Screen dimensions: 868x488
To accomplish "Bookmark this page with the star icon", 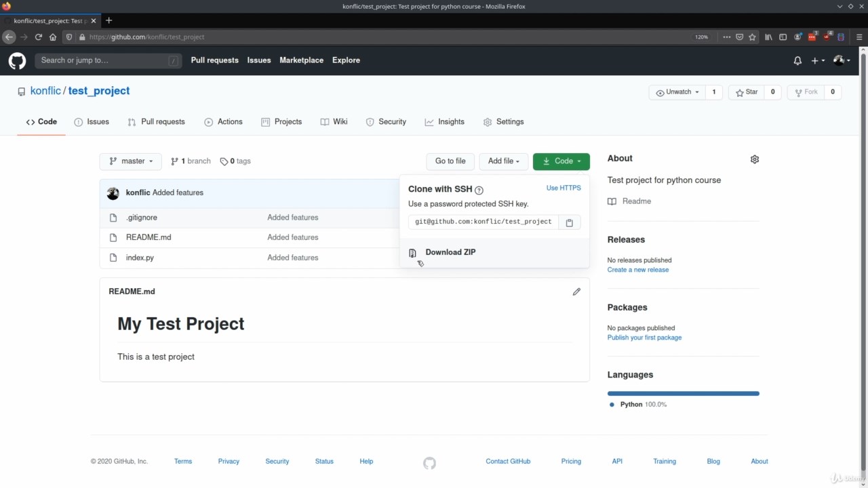I will tap(752, 37).
